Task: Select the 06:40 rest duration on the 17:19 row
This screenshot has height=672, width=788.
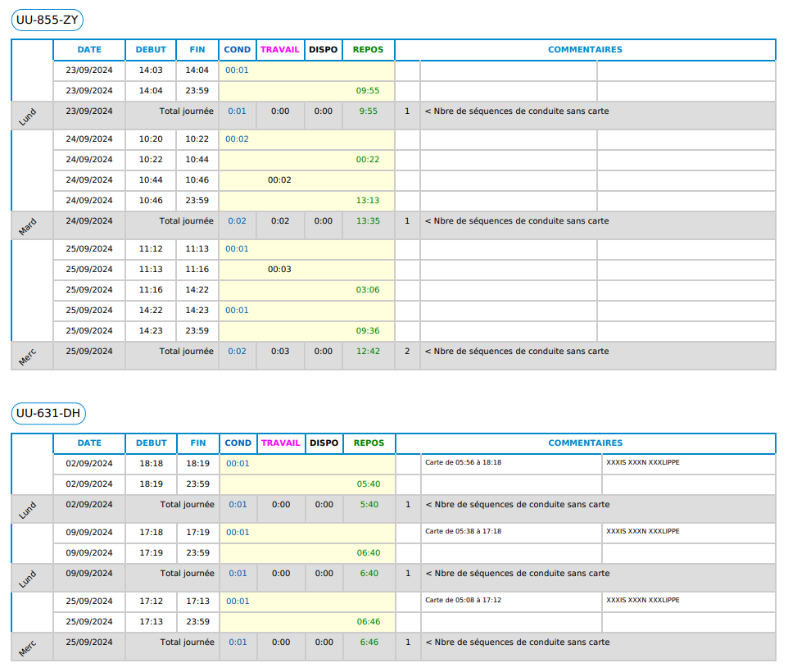Action: 369,553
